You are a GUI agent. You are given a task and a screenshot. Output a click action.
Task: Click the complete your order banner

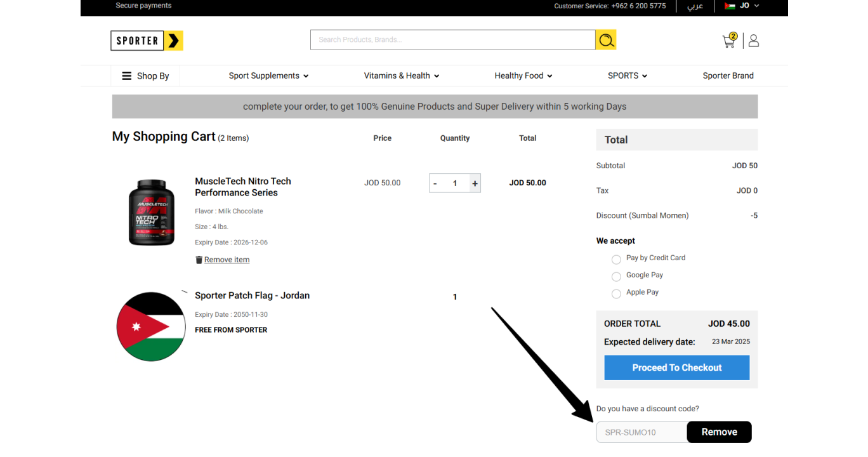435,107
